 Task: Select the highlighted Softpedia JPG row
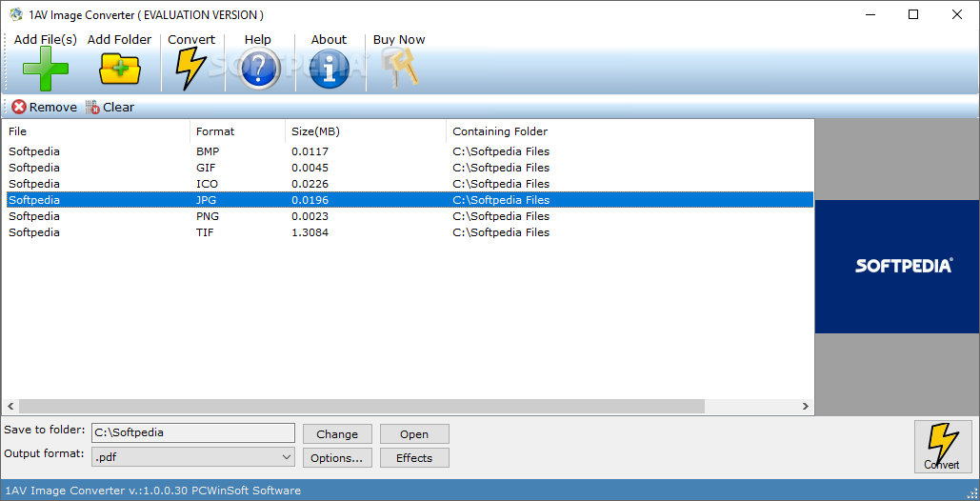tap(410, 200)
